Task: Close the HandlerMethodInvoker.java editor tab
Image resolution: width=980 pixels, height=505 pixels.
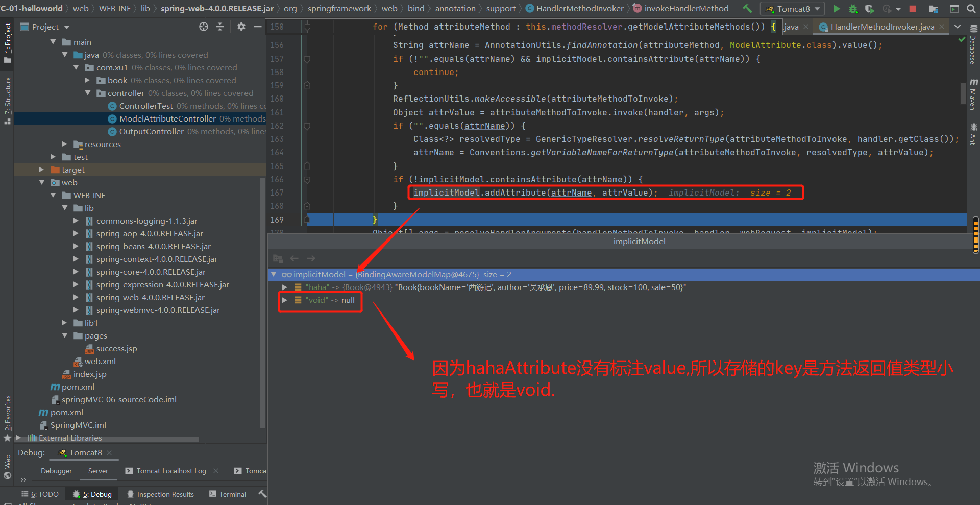Action: pos(942,27)
